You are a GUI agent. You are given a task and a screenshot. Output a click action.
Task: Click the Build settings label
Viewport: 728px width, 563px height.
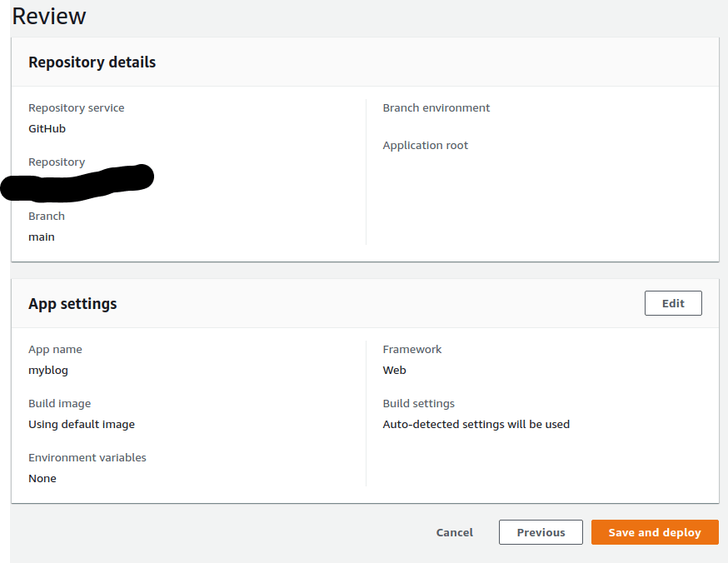(x=418, y=404)
